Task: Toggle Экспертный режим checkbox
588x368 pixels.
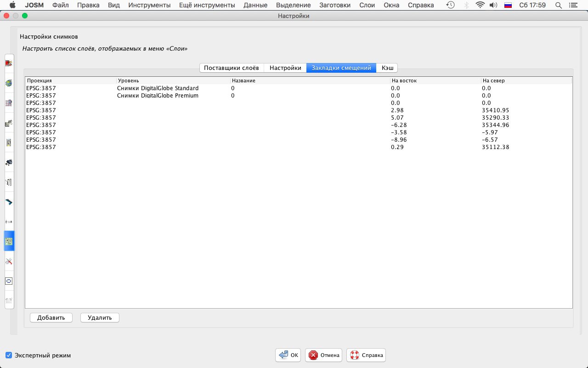Action: [9, 355]
